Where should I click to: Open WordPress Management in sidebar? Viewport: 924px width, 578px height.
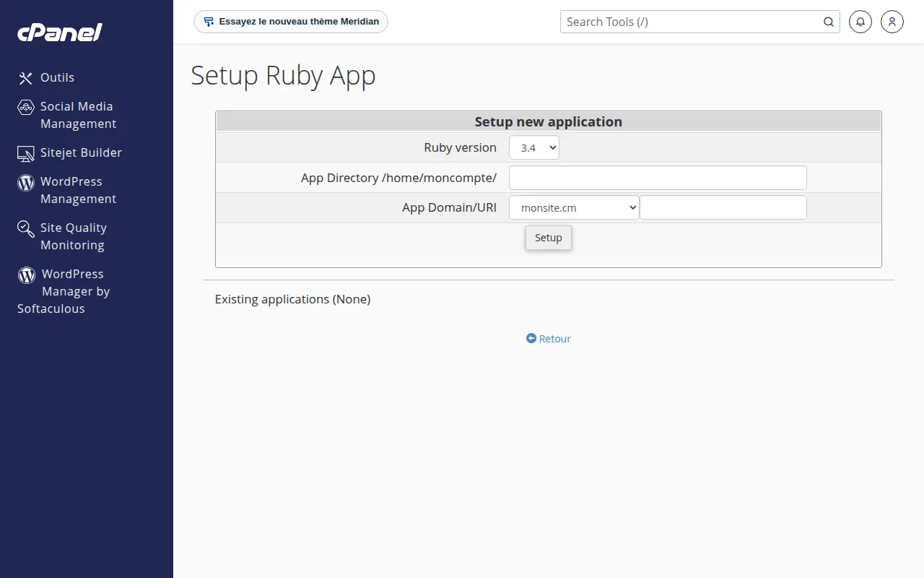(x=78, y=190)
